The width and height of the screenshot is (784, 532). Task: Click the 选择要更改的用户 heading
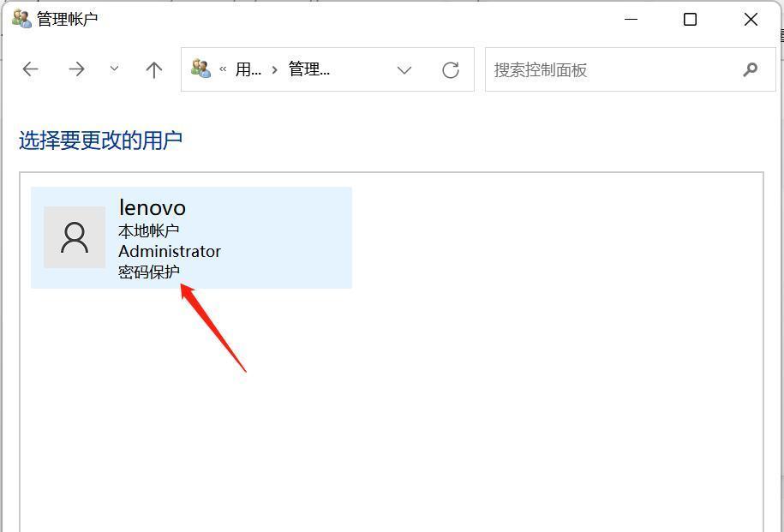pos(100,140)
